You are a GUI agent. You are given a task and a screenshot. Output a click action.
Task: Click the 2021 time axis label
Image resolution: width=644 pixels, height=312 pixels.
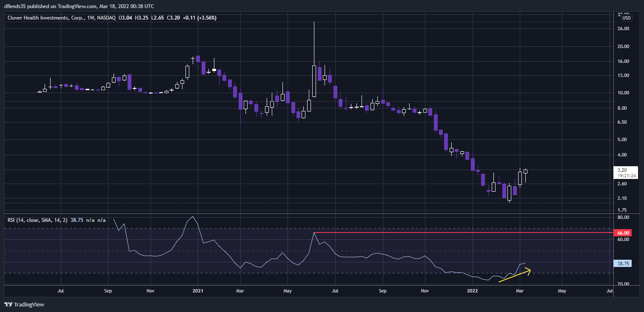tap(198, 292)
